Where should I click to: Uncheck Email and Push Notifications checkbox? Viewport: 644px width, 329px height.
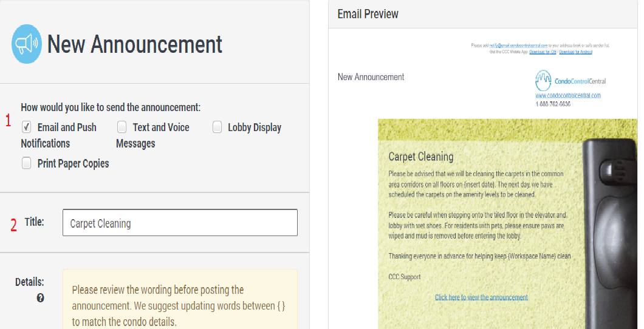[x=27, y=127]
